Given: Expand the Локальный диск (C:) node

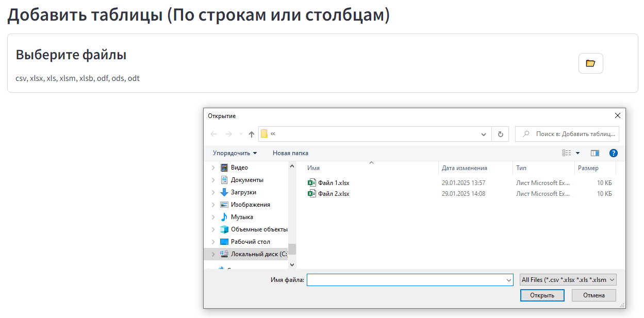Looking at the screenshot, I should [213, 254].
